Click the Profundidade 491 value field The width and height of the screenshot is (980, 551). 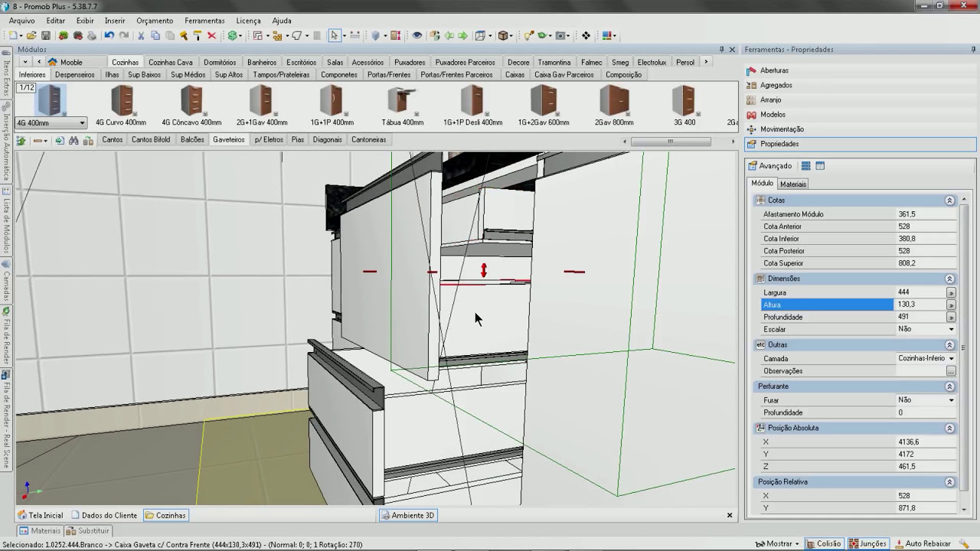920,317
